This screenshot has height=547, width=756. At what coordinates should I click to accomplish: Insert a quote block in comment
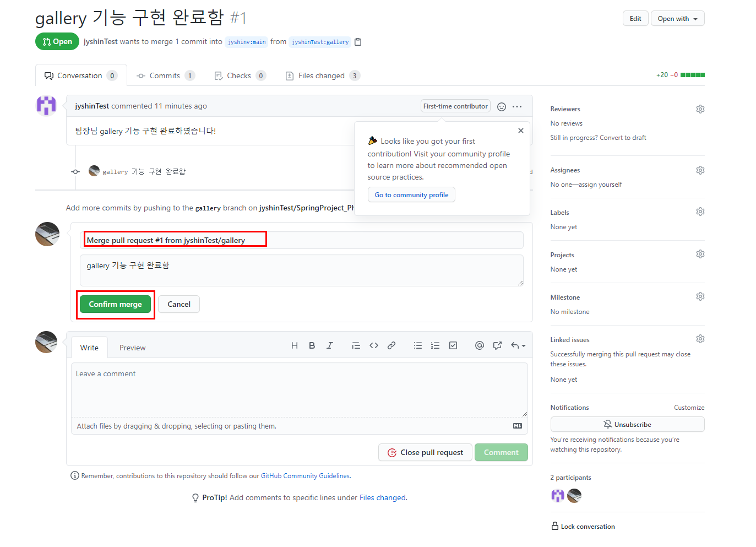pos(356,345)
